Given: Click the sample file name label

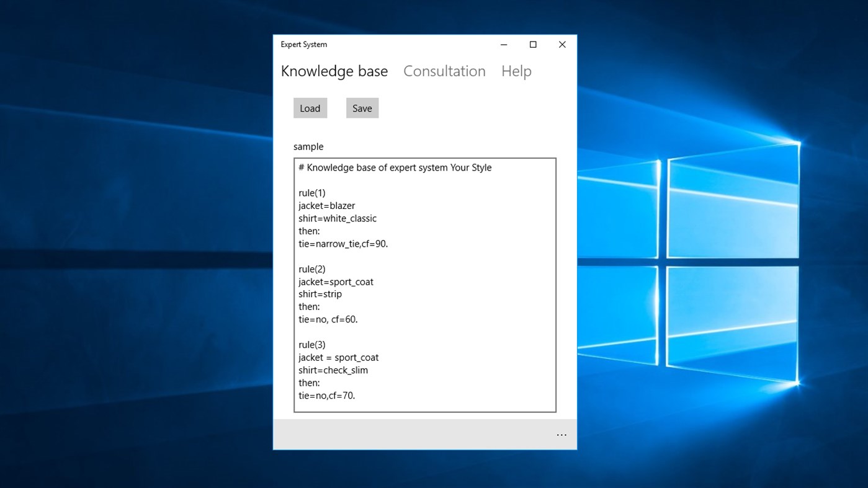Looking at the screenshot, I should (x=308, y=146).
